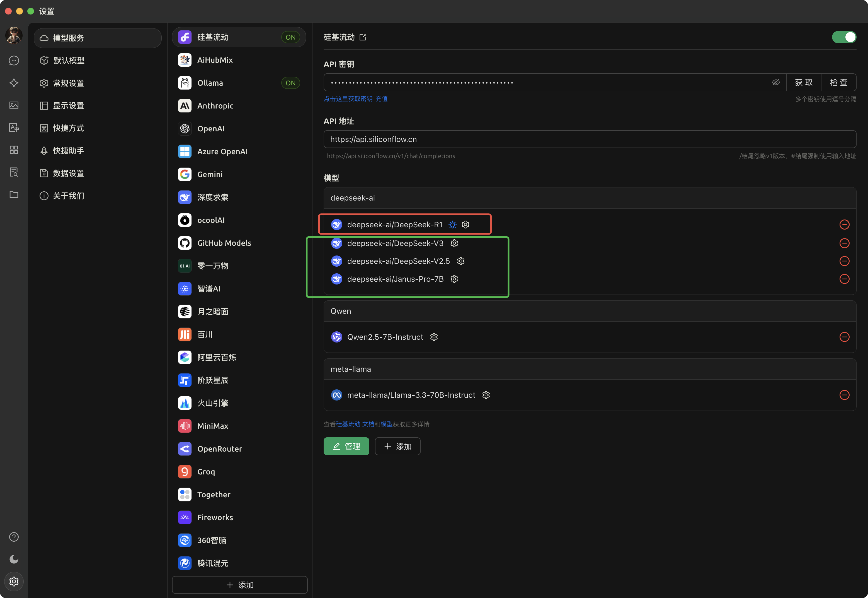Reveal the API key with eye icon

tap(775, 82)
